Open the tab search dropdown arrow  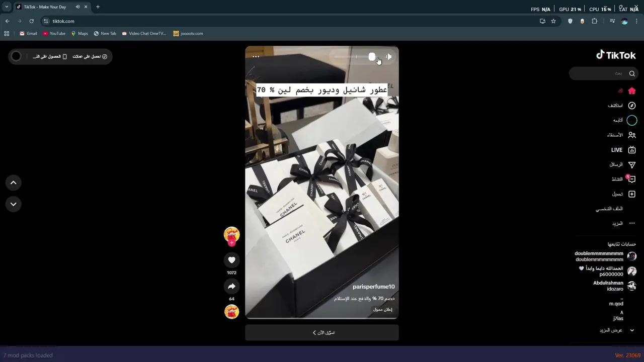coord(7,7)
